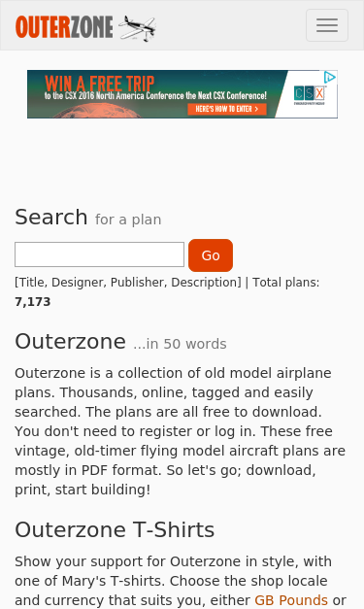Click the AdChoices triangle icon
This screenshot has height=609, width=364.
point(329,78)
